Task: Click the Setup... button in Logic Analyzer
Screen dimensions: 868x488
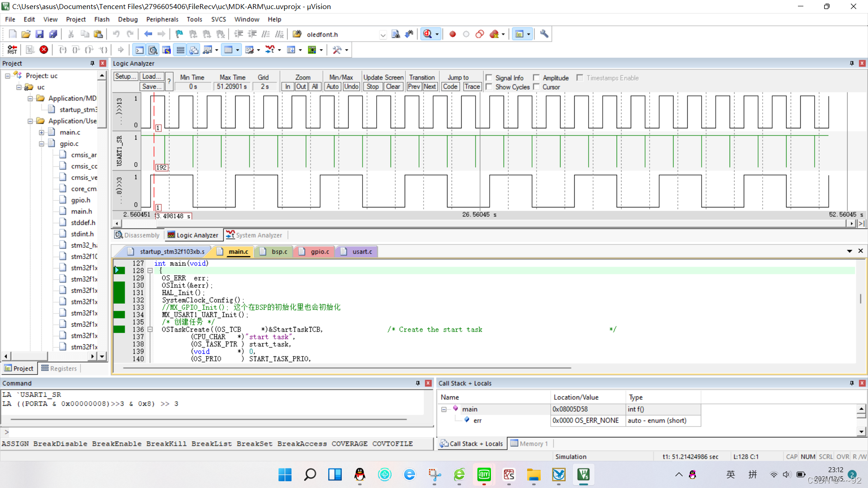Action: tap(125, 76)
